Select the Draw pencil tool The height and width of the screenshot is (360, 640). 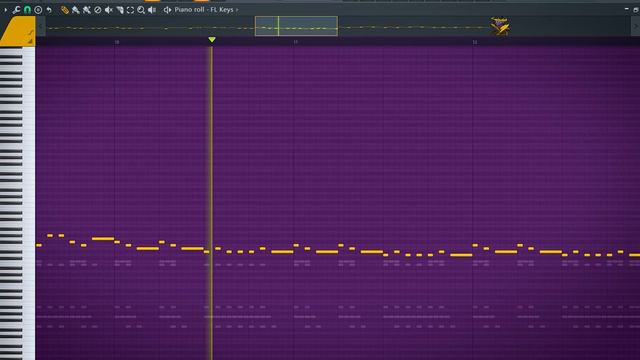pyautogui.click(x=64, y=9)
